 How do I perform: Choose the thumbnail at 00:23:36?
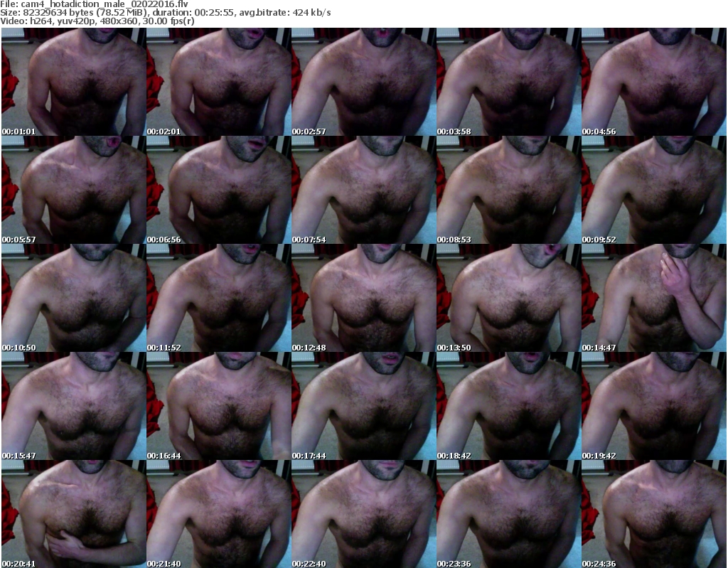[509, 514]
